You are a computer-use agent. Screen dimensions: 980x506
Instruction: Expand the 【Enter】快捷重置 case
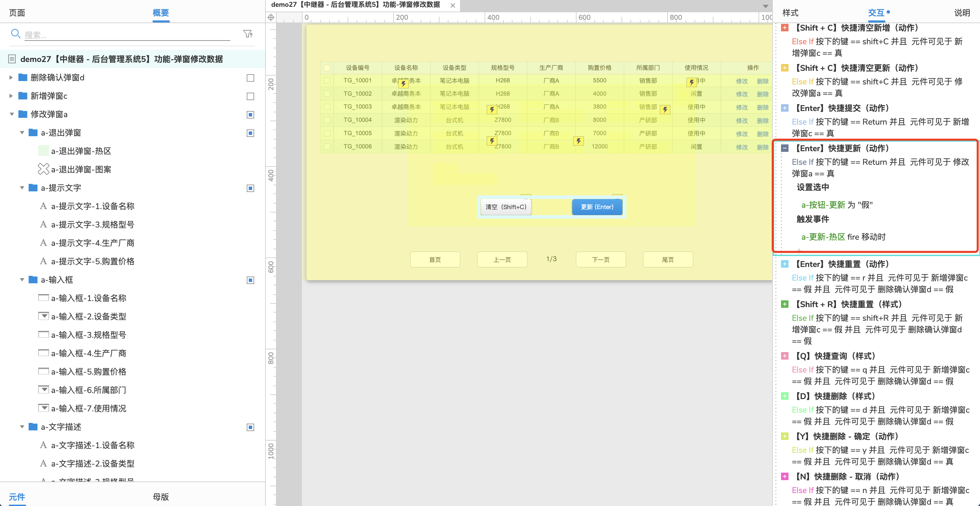point(784,264)
